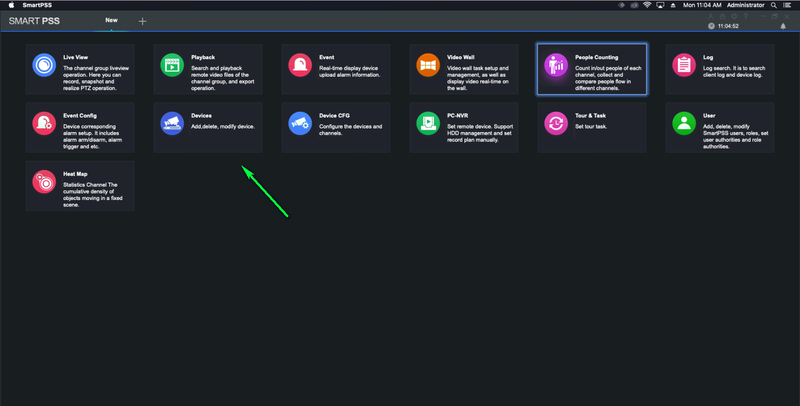Screen dimensions: 800x406
Task: Click the Device CFG title text
Action: click(x=335, y=116)
